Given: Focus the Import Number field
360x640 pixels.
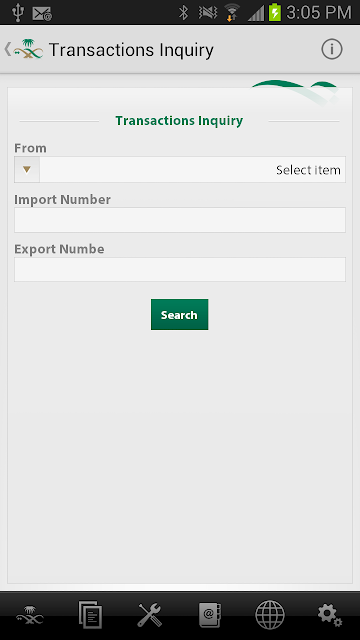Looking at the screenshot, I should (180, 220).
